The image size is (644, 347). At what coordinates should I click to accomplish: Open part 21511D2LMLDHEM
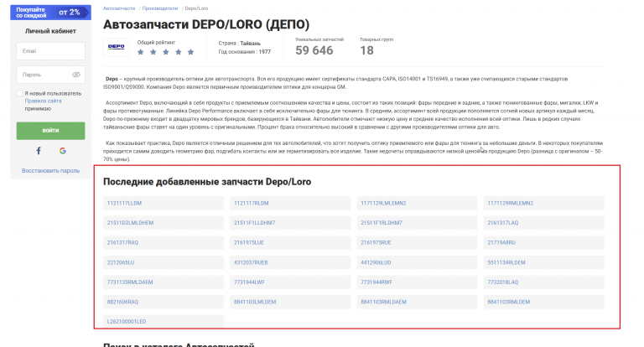164,223
